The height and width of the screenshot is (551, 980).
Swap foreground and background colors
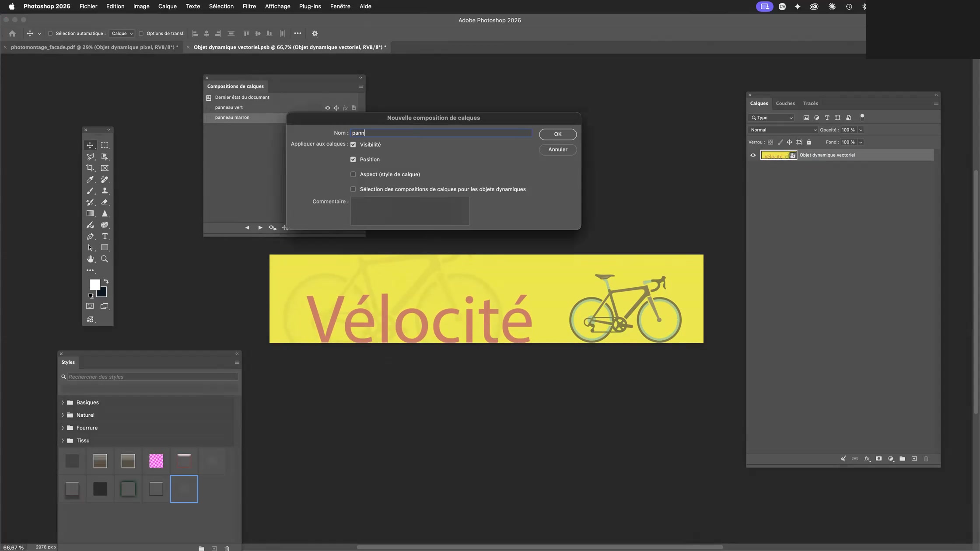[106, 281]
